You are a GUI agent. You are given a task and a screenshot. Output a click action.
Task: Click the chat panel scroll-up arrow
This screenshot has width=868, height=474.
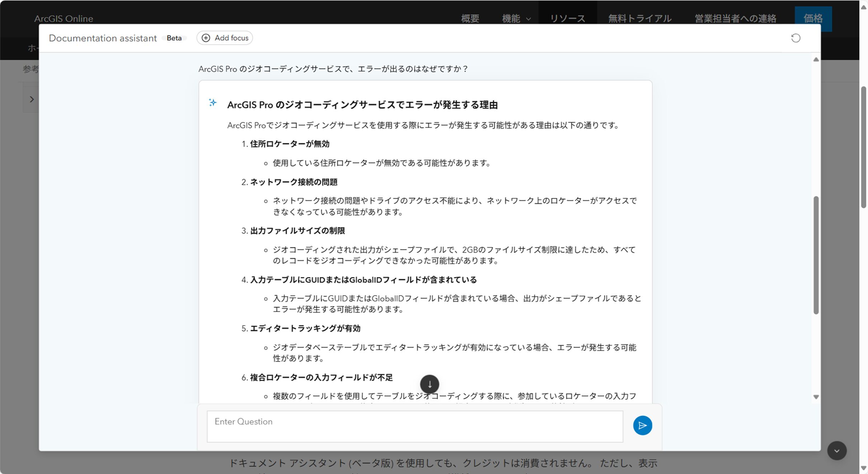(816, 60)
